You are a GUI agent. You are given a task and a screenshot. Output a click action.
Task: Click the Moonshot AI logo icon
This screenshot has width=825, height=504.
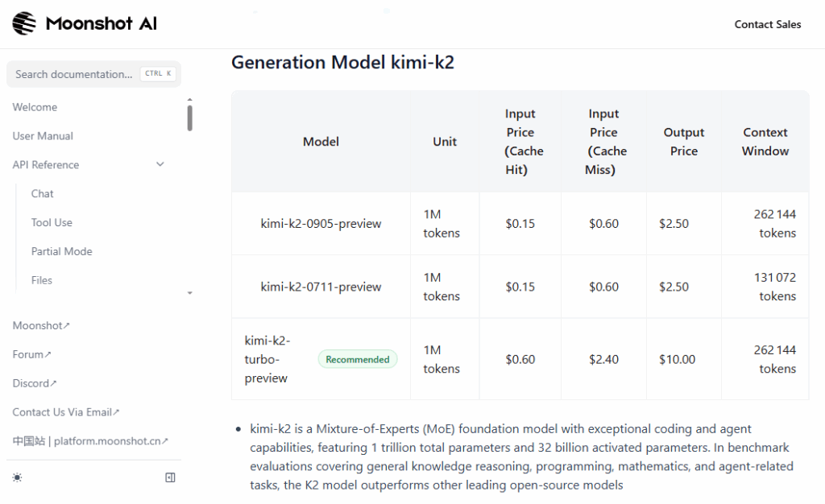click(24, 24)
